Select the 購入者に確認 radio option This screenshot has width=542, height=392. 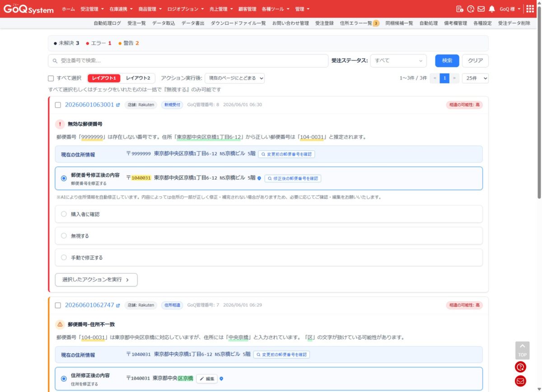[x=64, y=214]
